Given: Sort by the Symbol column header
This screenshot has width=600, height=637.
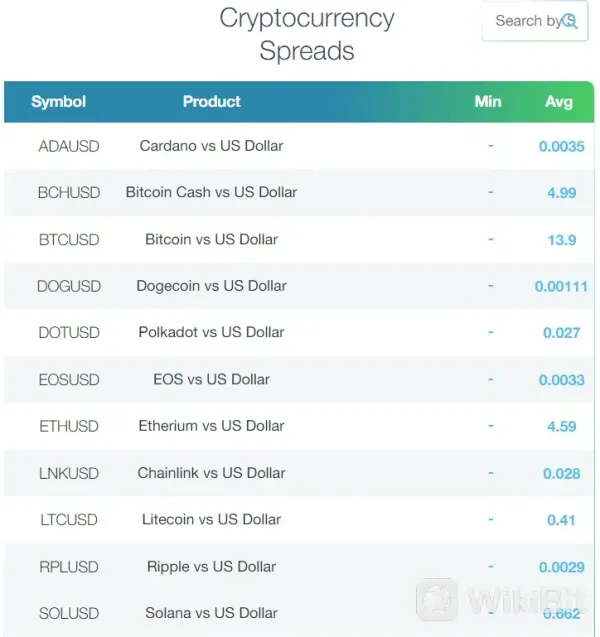Looking at the screenshot, I should (59, 102).
